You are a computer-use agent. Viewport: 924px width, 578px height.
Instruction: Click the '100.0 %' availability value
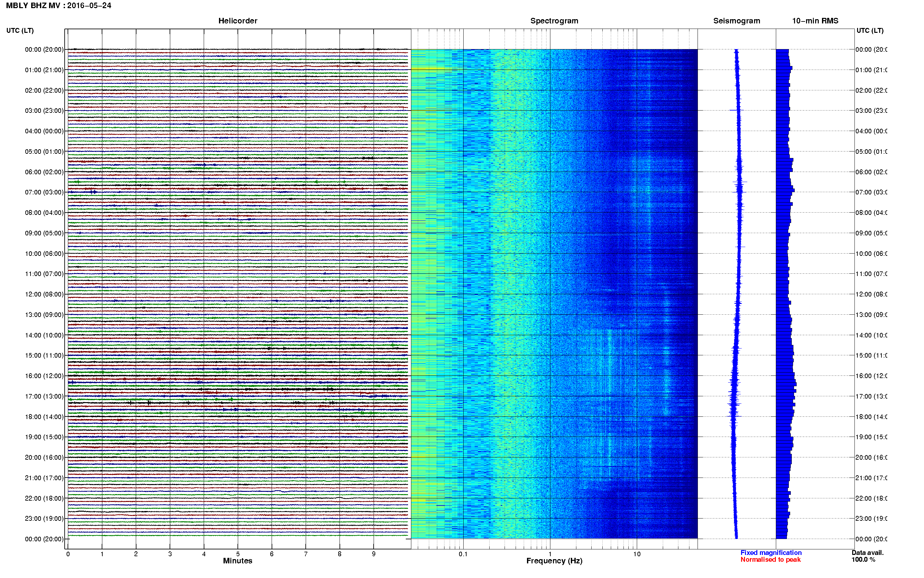coord(863,560)
